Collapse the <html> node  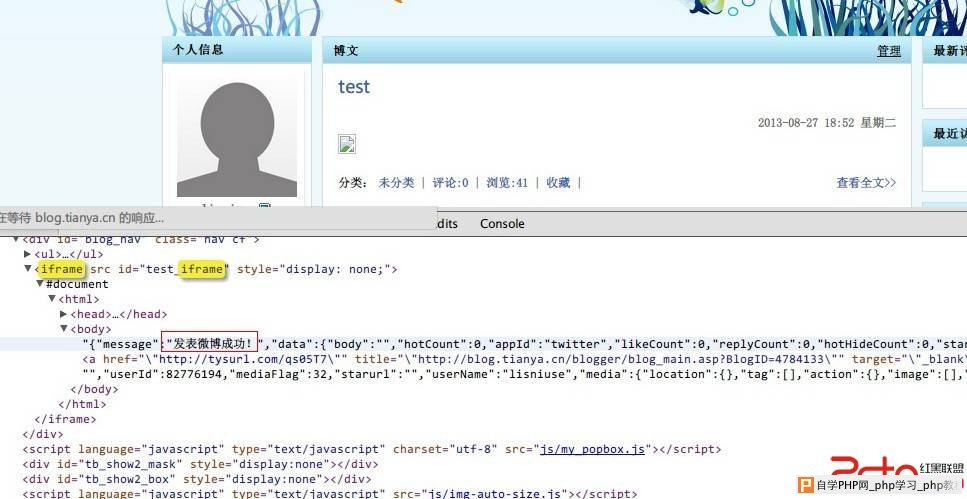click(x=52, y=299)
